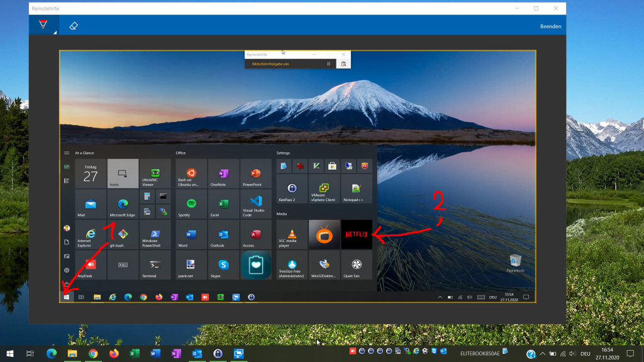Mute the volume via the remote tray speaker
The height and width of the screenshot is (362, 644).
pos(470,297)
